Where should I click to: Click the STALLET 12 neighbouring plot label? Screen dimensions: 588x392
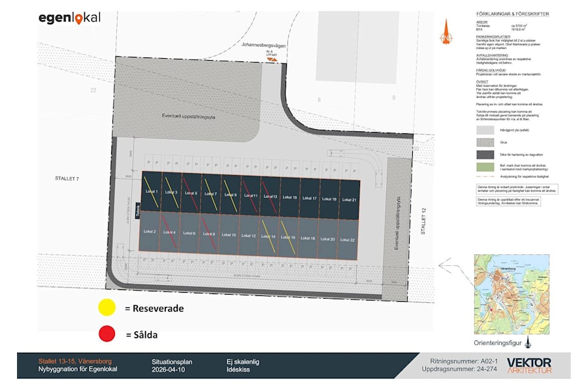pos(423,221)
